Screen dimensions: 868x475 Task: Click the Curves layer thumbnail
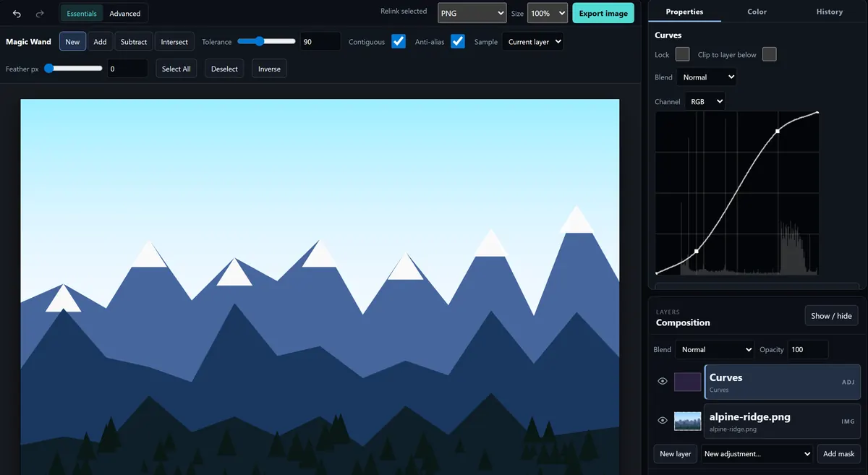(x=687, y=382)
